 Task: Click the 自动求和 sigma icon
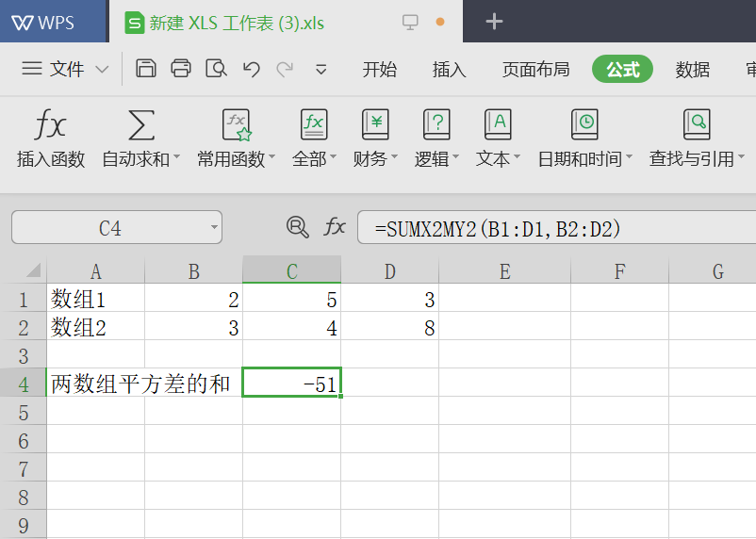[x=140, y=125]
